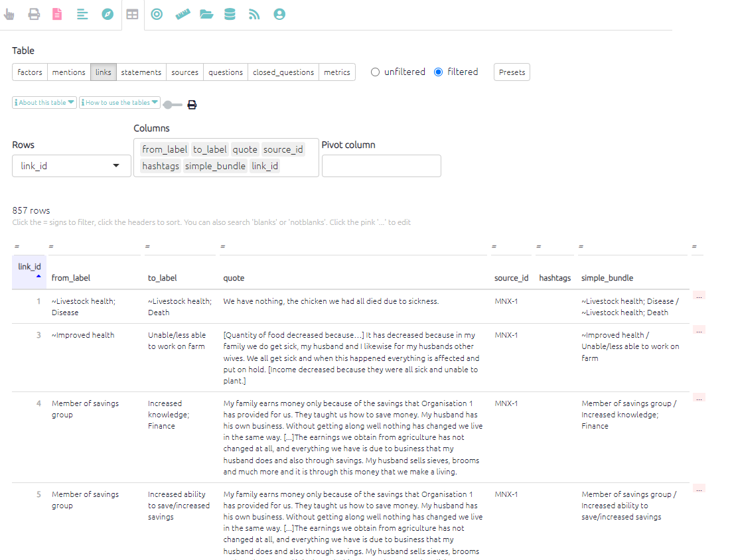Switch to the factors table tab

30,72
